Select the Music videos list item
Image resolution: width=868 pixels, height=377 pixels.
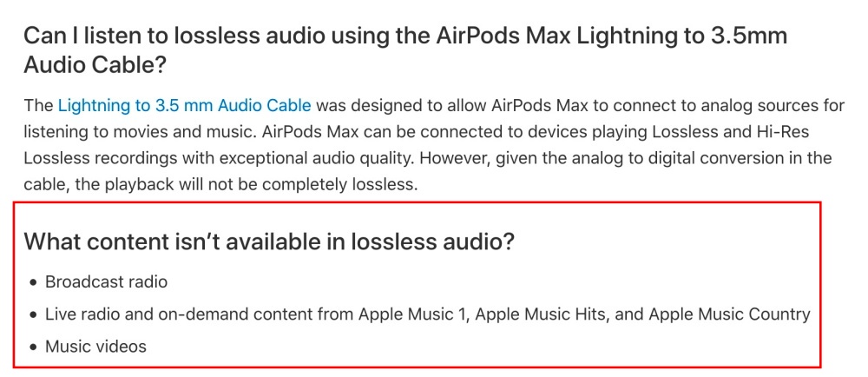click(x=95, y=347)
